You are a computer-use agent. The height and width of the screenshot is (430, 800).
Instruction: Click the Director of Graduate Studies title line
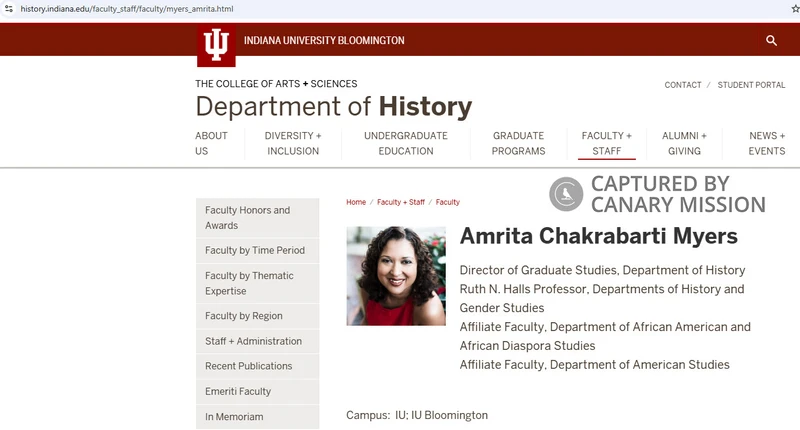[x=602, y=270]
